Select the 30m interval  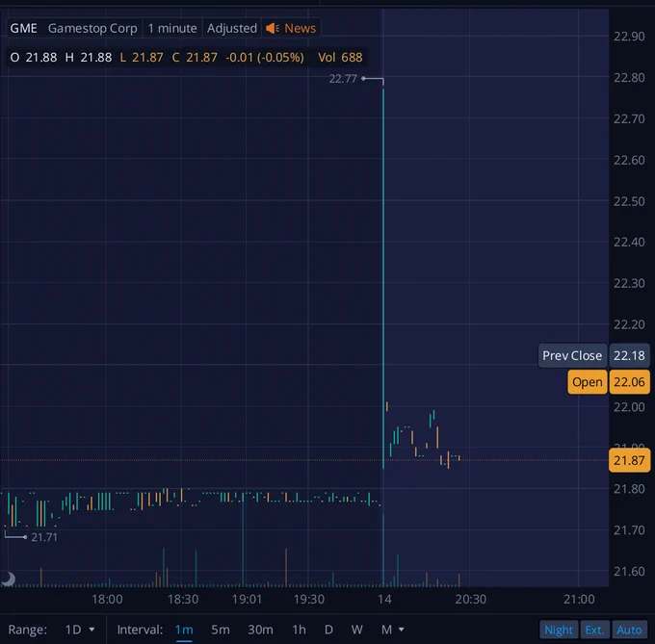[260, 629]
